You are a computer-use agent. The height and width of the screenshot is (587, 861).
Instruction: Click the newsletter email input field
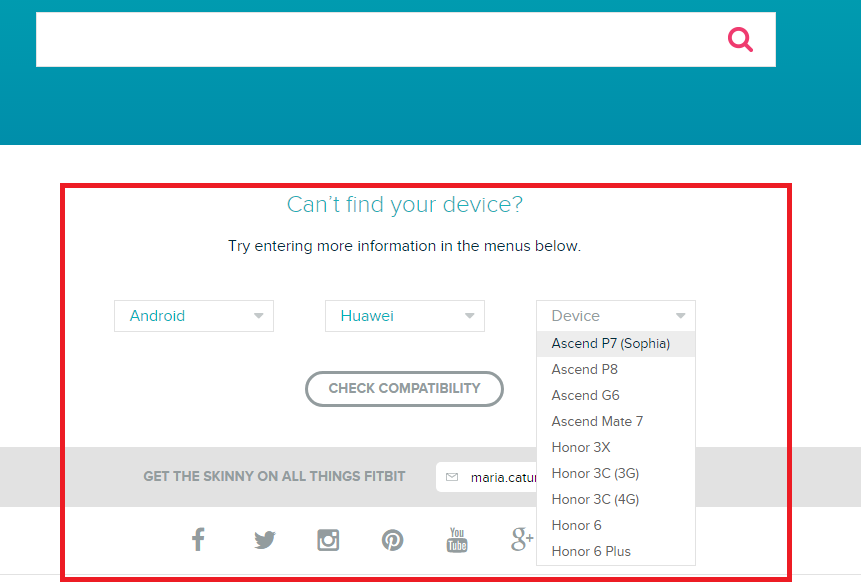487,477
